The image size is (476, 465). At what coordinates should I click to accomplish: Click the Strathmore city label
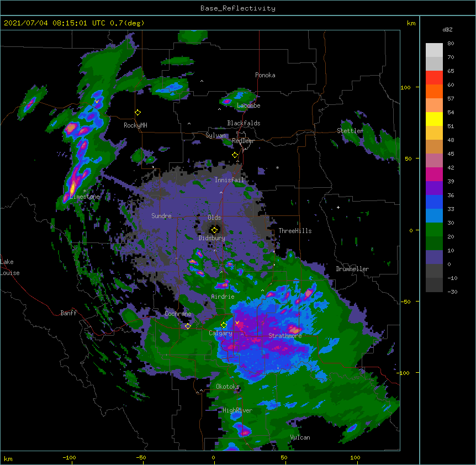click(285, 336)
